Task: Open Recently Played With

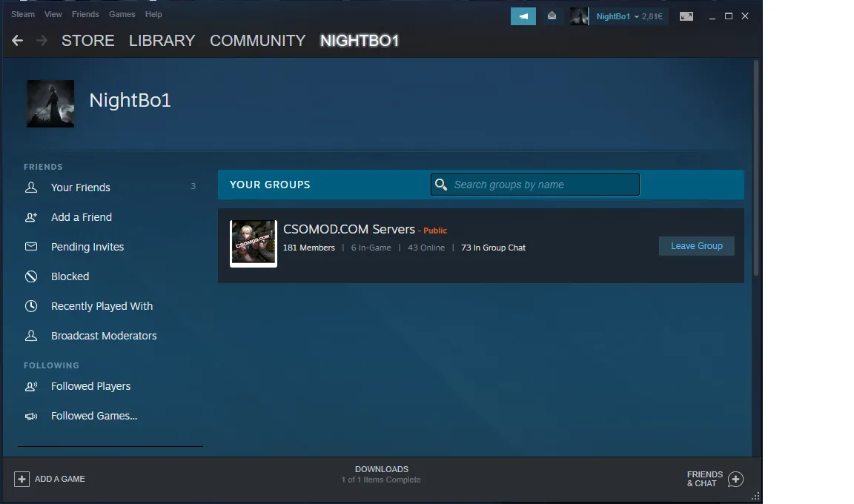Action: click(102, 306)
